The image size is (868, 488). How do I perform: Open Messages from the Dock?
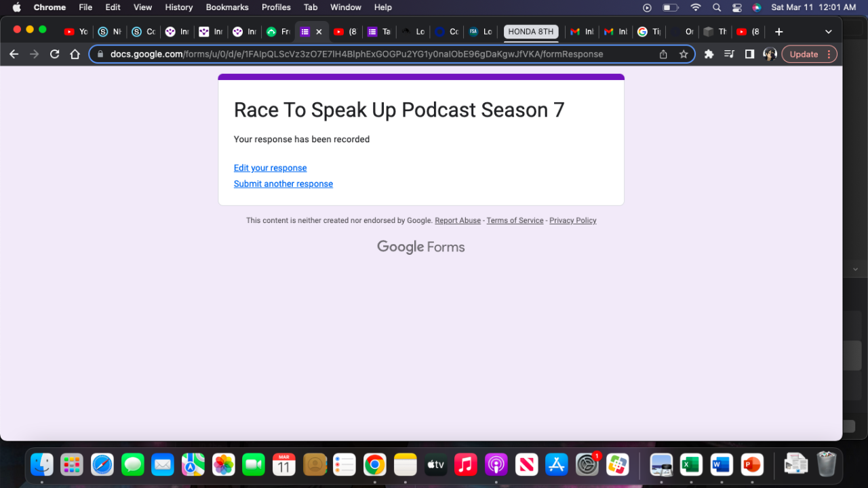[133, 464]
